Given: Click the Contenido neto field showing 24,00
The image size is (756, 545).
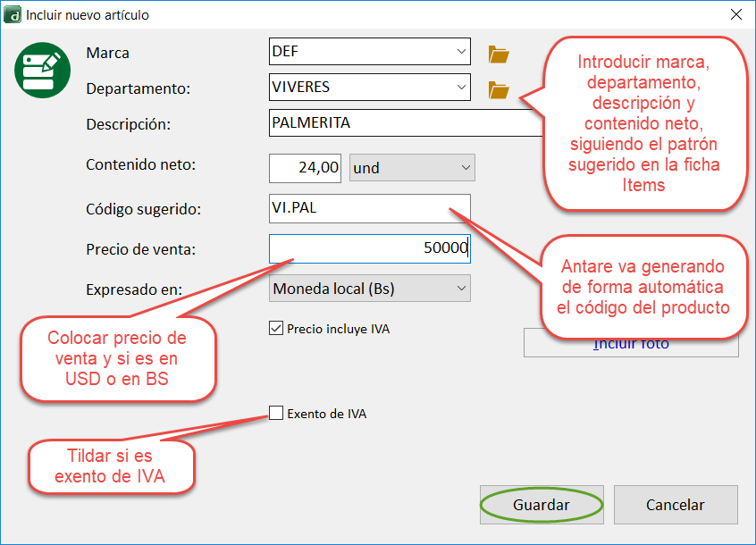Looking at the screenshot, I should [305, 168].
